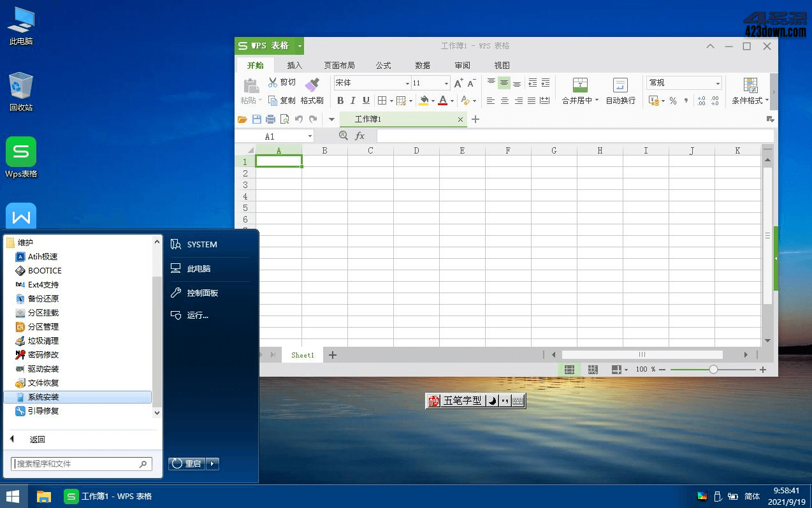Toggle underline formatting
This screenshot has width=812, height=508.
pos(366,101)
